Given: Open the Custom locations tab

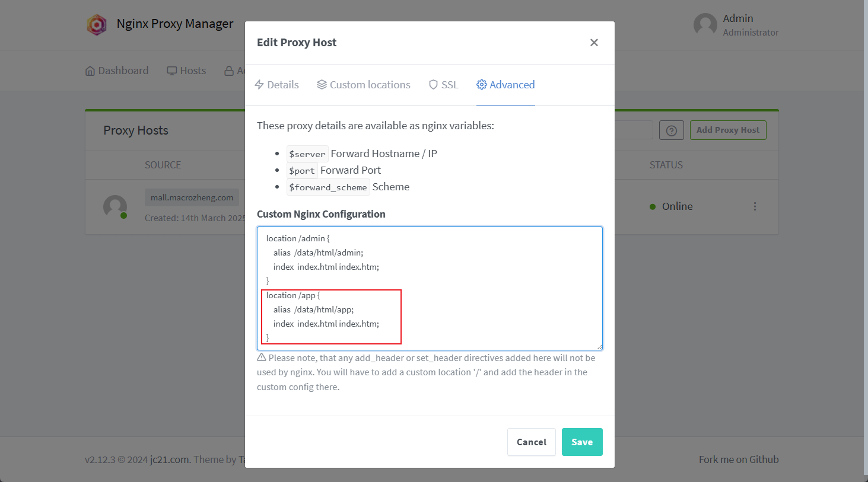Looking at the screenshot, I should 364,85.
